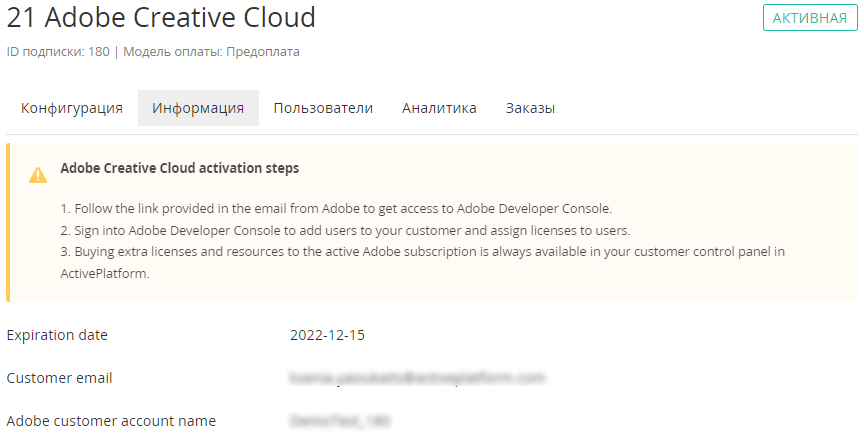Click the Expiration date label

tap(57, 335)
